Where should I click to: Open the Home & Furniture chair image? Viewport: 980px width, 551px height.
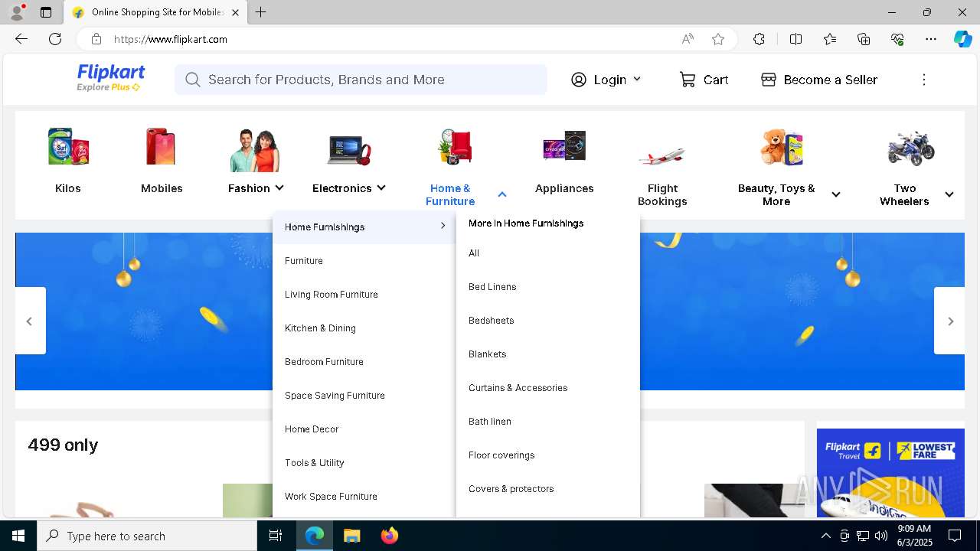click(x=456, y=147)
